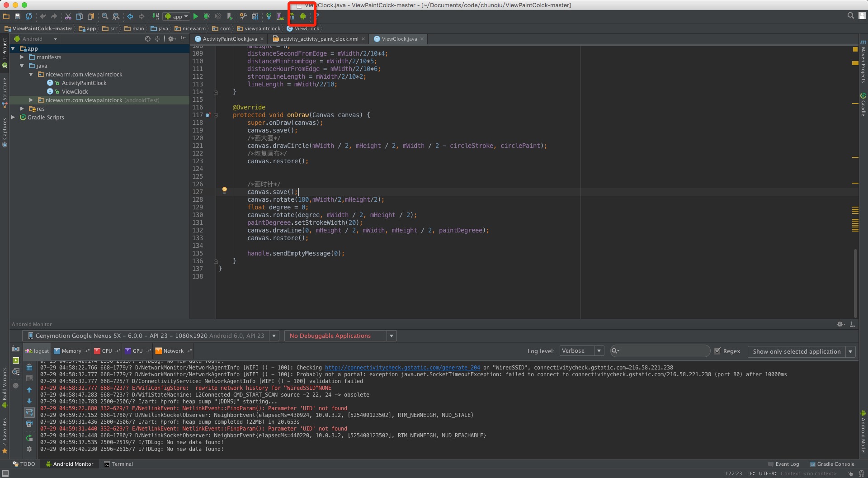Click the logcat up arrow icon

[29, 390]
